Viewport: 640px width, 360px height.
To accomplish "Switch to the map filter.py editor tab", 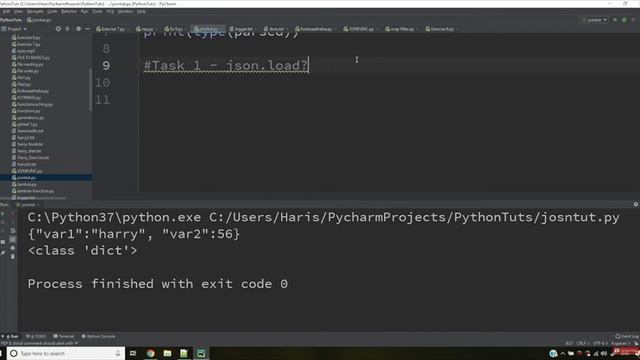I will click(402, 29).
